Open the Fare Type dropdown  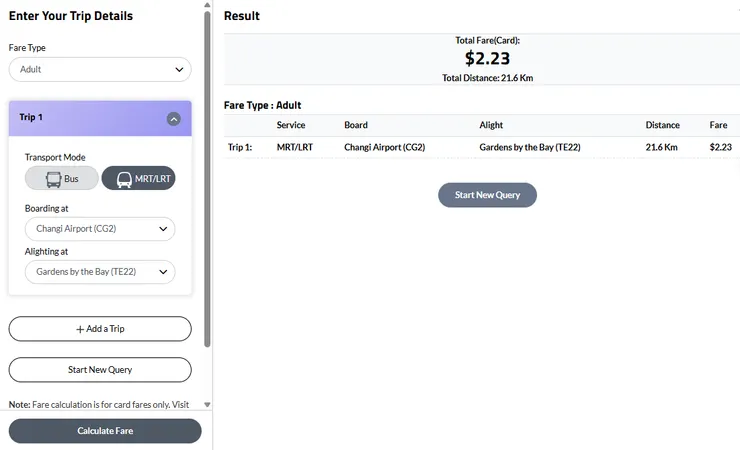pyautogui.click(x=100, y=70)
